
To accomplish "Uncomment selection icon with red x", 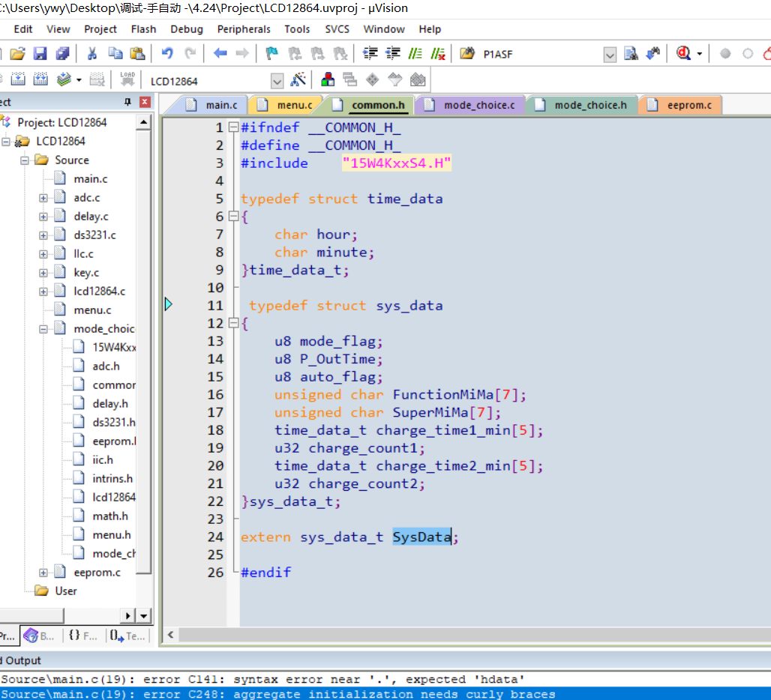I will (x=437, y=53).
